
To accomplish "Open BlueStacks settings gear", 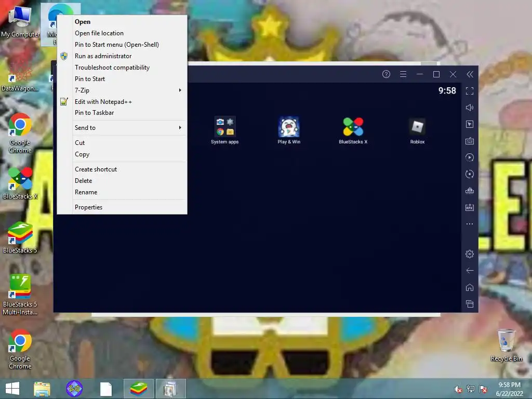I will click(x=470, y=254).
